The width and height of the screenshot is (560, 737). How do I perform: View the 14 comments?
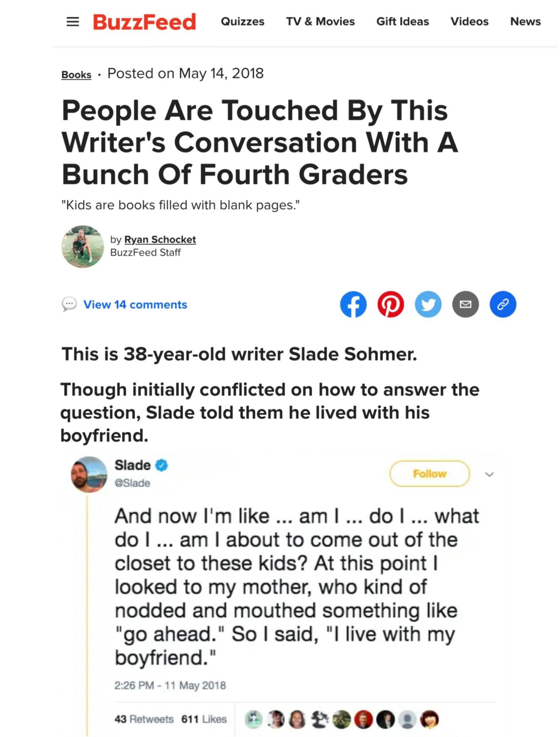(135, 304)
